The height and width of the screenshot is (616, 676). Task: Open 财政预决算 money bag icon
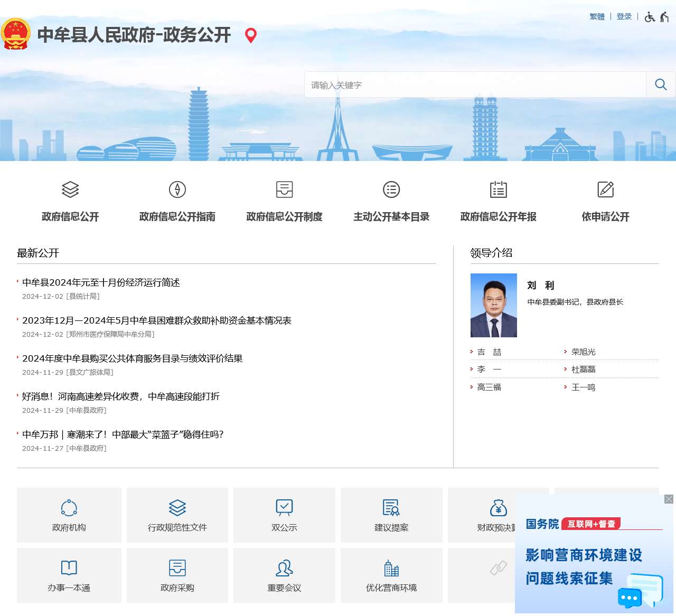tap(499, 507)
